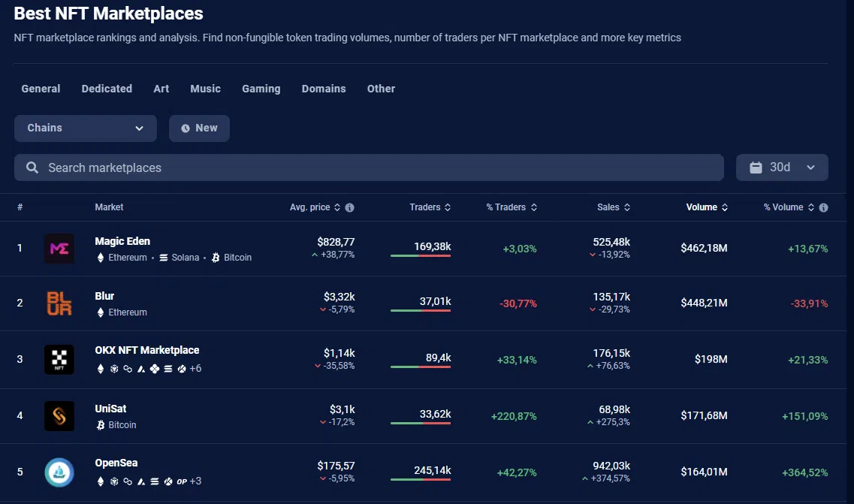Open the 30d time range dropdown
The image size is (854, 504).
pos(782,167)
